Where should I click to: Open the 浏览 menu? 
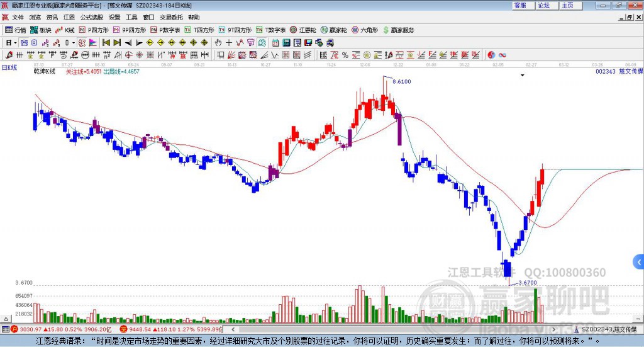tap(35, 17)
